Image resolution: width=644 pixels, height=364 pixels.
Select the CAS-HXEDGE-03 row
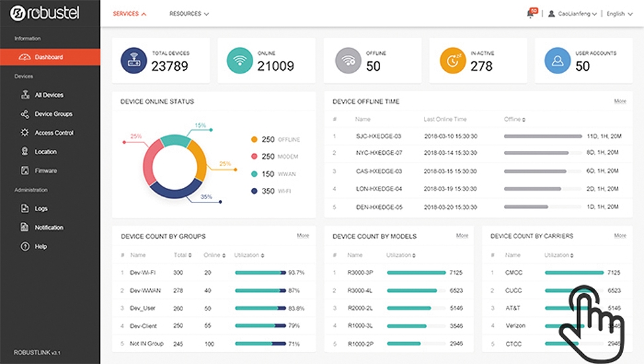[479, 171]
